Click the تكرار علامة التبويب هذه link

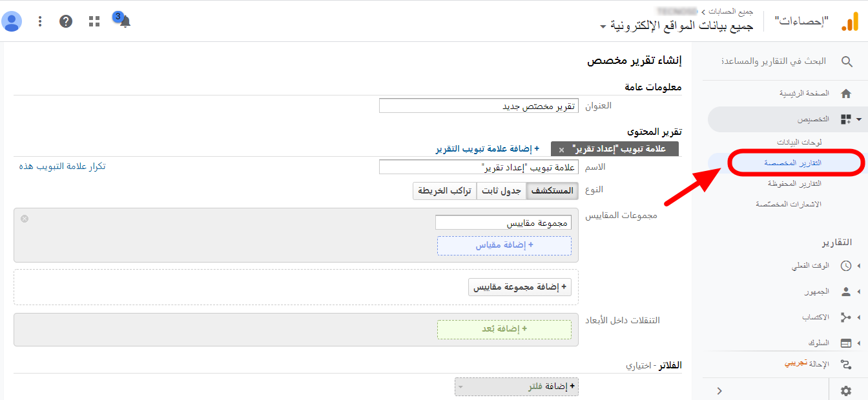click(x=63, y=166)
